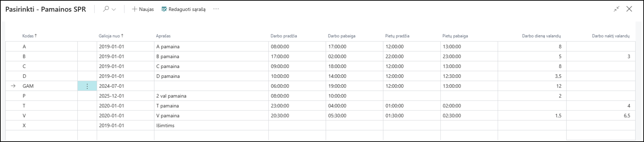The image size is (644, 142).
Task: Select the empty description cell of GAM
Action: (x=211, y=86)
